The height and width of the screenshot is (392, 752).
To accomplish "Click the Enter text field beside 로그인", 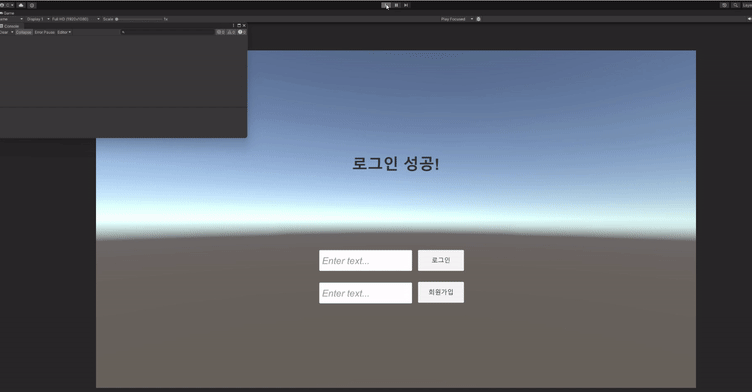I will point(365,261).
